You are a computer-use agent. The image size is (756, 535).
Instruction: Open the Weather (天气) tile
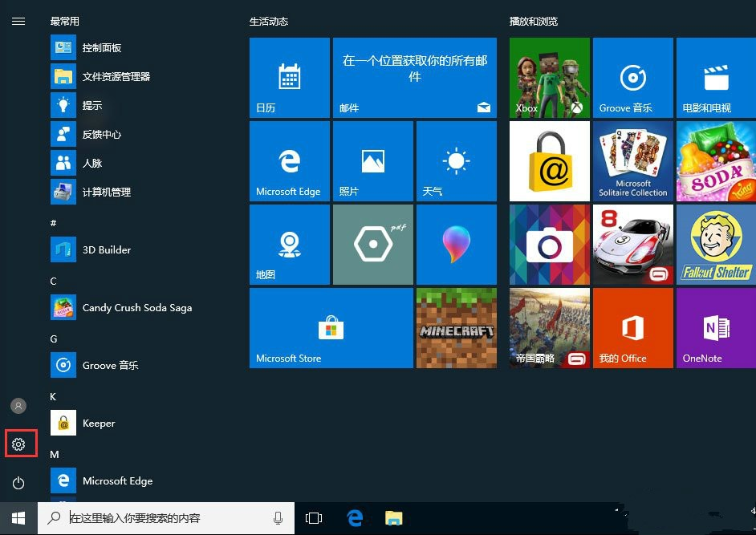coord(456,160)
